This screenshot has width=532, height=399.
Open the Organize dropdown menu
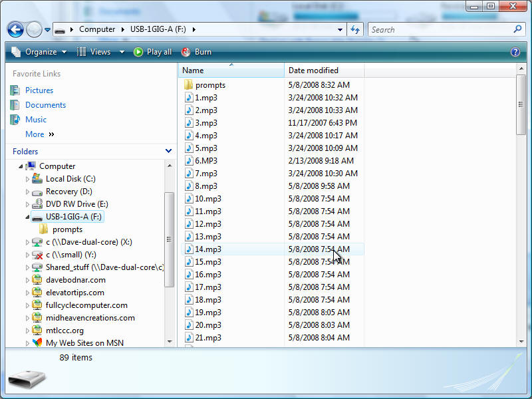pos(39,52)
